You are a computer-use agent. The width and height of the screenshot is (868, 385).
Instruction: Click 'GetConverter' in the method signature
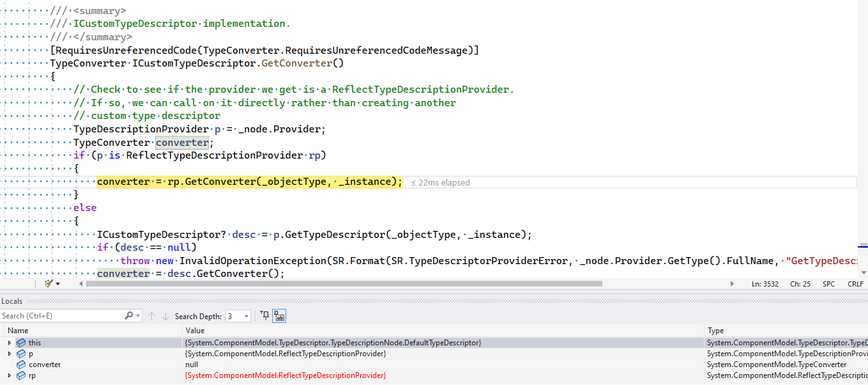(296, 63)
